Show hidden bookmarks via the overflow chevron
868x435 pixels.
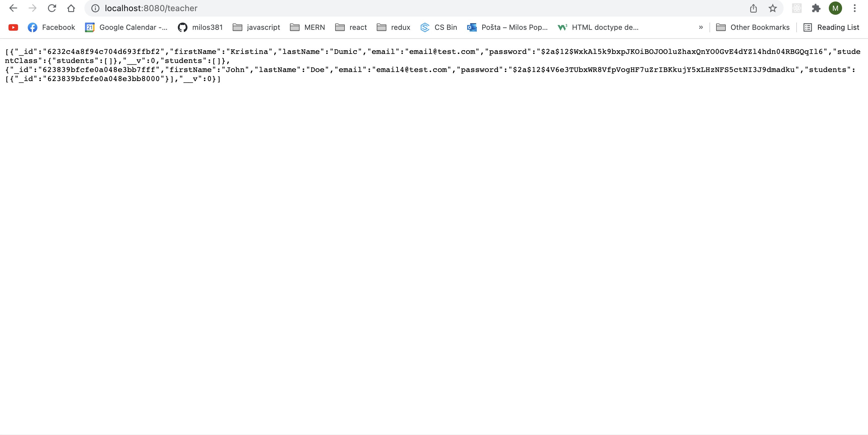[x=701, y=27]
